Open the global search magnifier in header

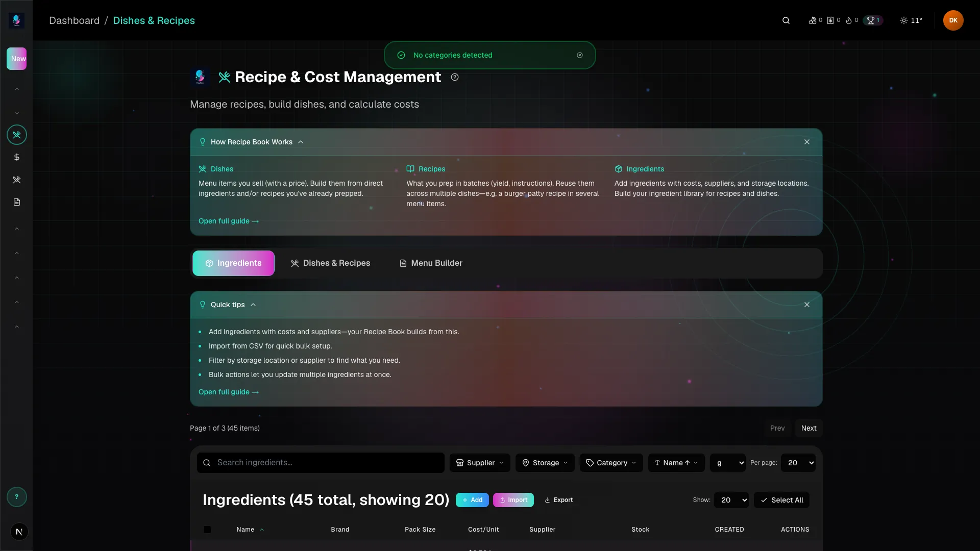pyautogui.click(x=786, y=20)
